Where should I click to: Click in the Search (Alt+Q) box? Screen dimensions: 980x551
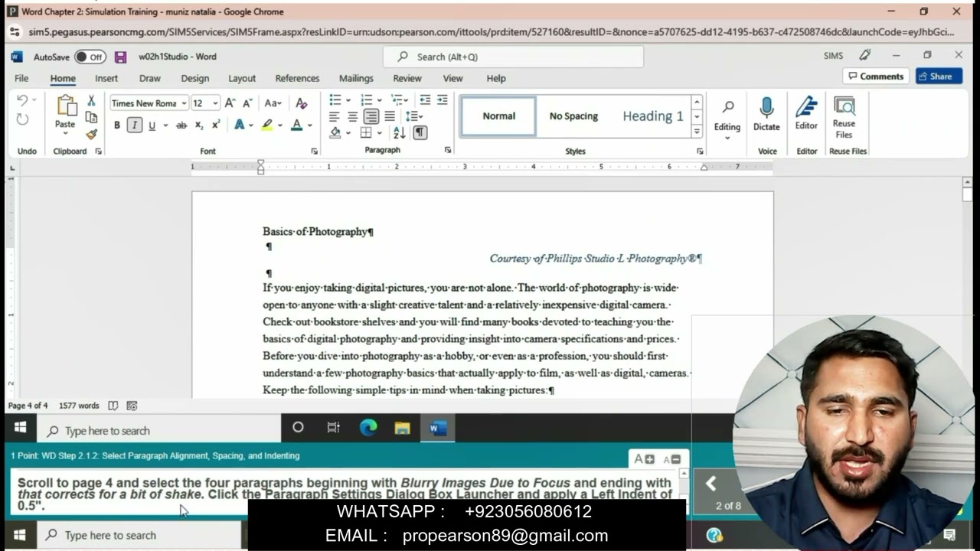pos(513,57)
